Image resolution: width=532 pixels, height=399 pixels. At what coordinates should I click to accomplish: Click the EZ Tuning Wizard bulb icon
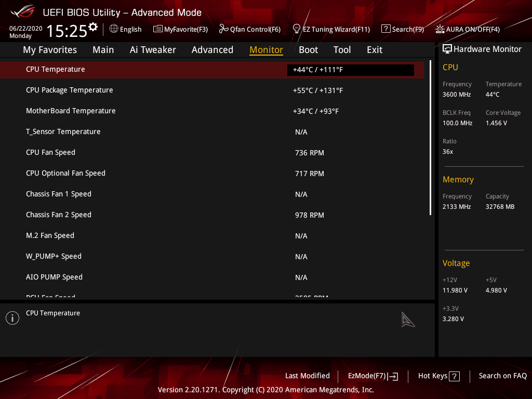[x=297, y=29]
